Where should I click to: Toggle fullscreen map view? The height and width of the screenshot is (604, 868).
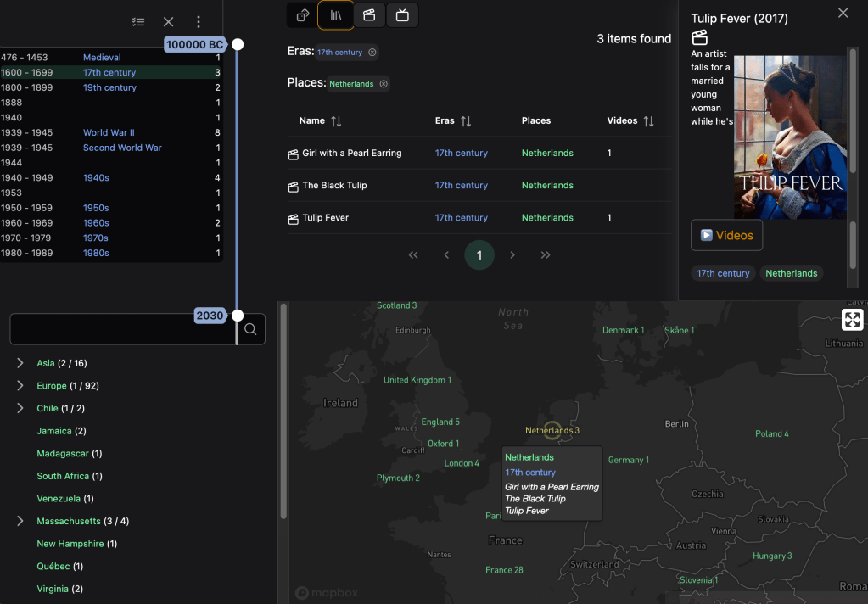pyautogui.click(x=853, y=320)
